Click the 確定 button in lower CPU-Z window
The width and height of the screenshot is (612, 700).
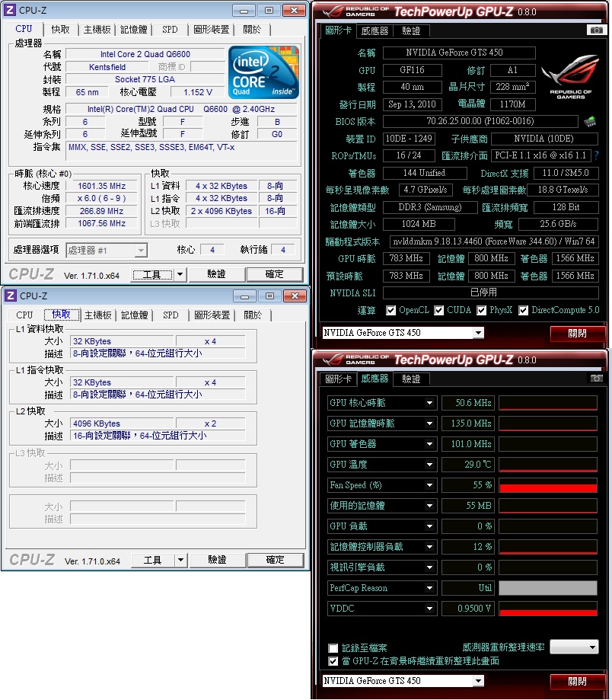pos(276,560)
